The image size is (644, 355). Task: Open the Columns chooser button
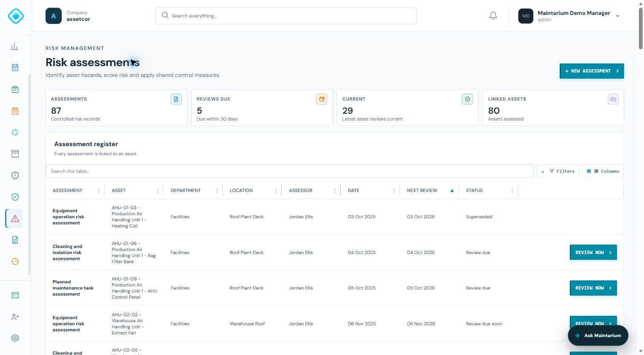coord(603,171)
